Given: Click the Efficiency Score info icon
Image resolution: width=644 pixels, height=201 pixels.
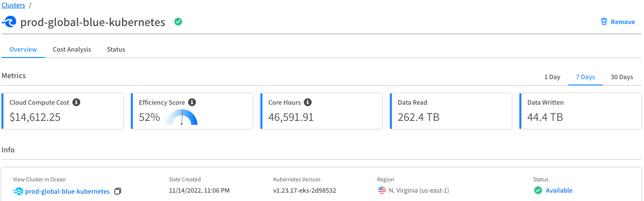Looking at the screenshot, I should point(192,102).
